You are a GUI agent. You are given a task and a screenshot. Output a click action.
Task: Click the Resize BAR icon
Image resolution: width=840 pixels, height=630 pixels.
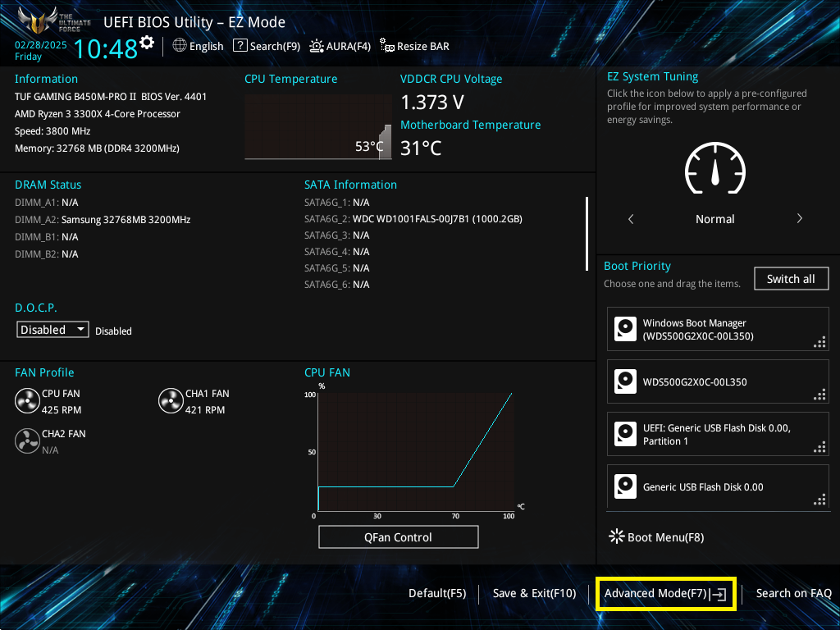click(387, 46)
